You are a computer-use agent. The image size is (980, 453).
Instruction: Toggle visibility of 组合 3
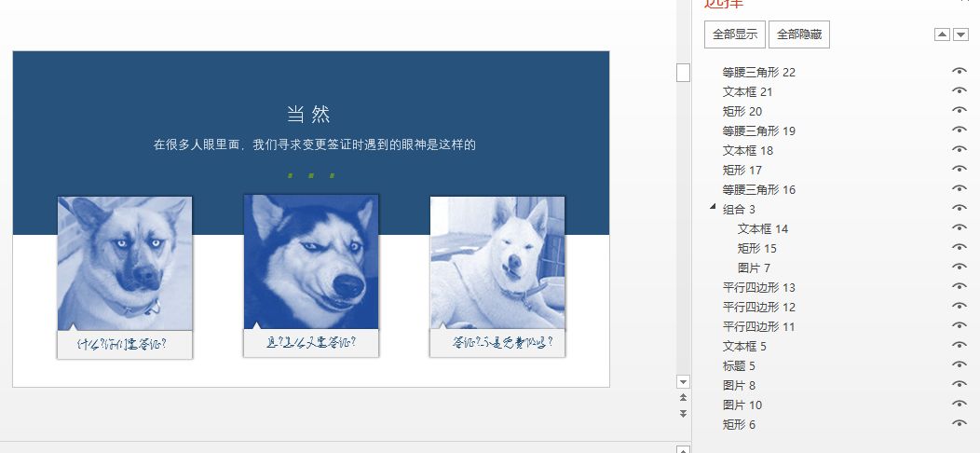[x=959, y=209]
